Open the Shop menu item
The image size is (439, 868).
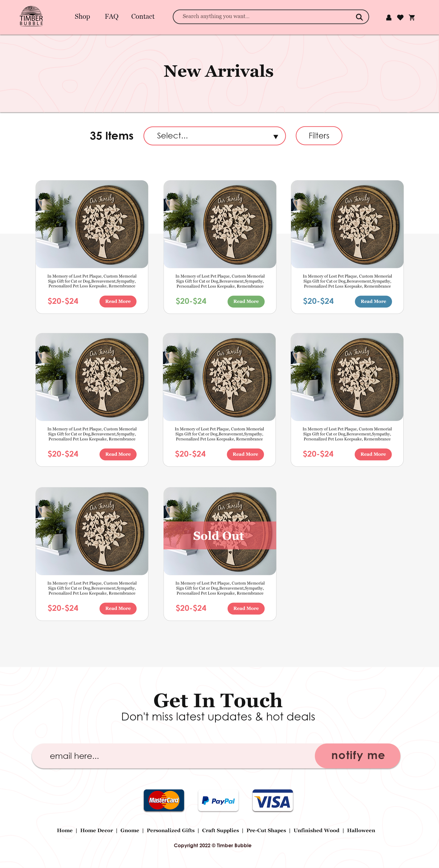point(82,16)
